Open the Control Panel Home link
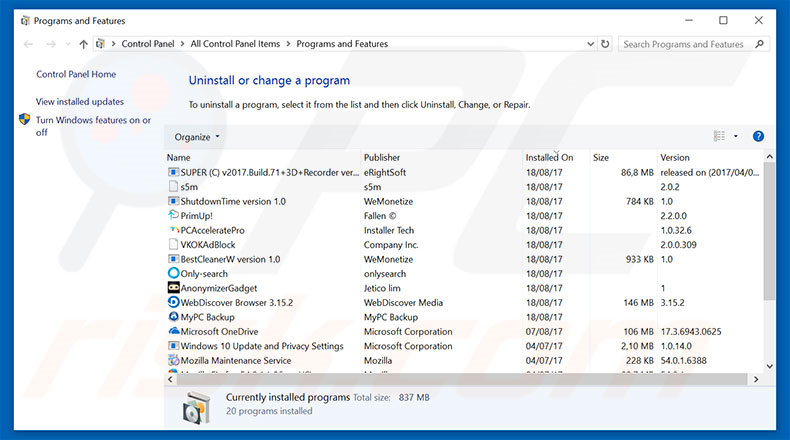This screenshot has width=790, height=440. [76, 74]
